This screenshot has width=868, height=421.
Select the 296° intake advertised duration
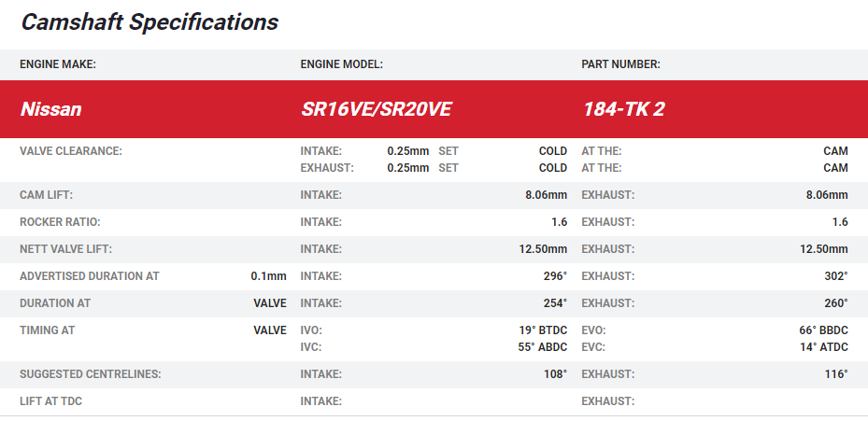point(553,276)
